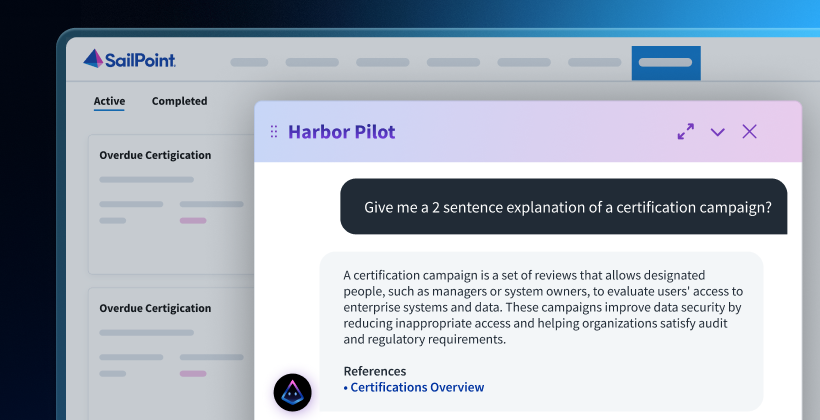820x420 pixels.
Task: Click the Harbor Pilot title
Action: 341,132
